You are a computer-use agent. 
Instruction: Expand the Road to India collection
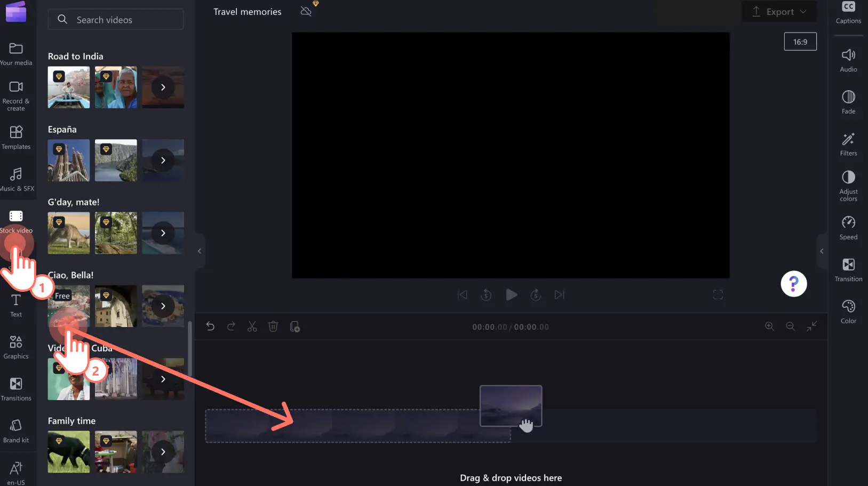pos(163,87)
